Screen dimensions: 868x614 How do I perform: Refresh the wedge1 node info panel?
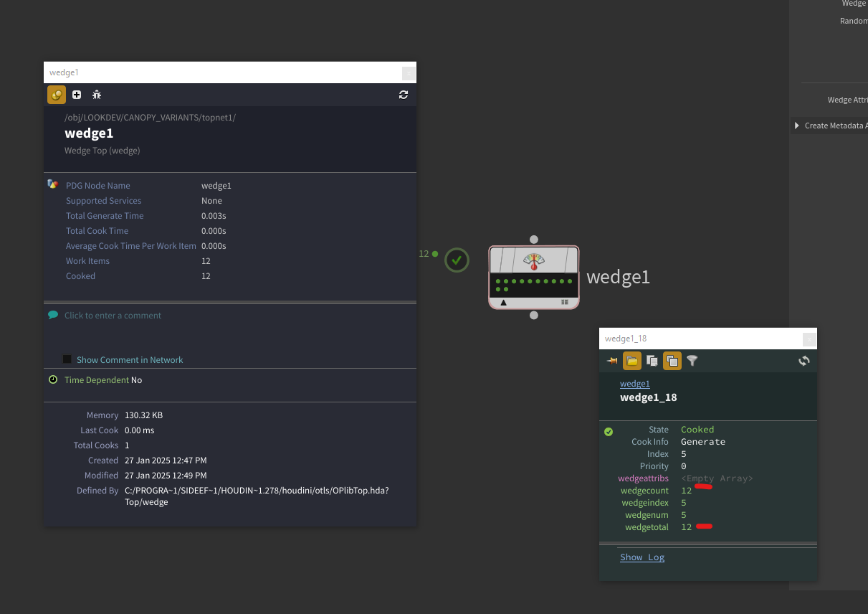click(404, 95)
